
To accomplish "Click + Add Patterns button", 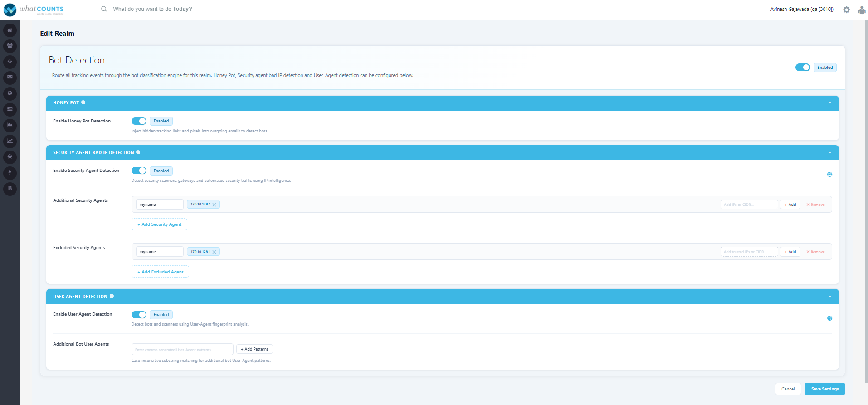I will coord(254,349).
